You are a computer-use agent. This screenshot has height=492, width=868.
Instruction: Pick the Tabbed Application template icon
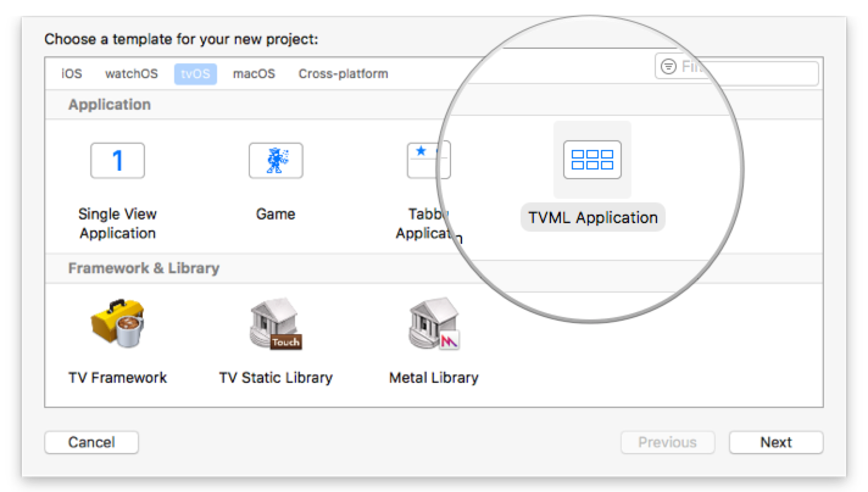[x=429, y=160]
